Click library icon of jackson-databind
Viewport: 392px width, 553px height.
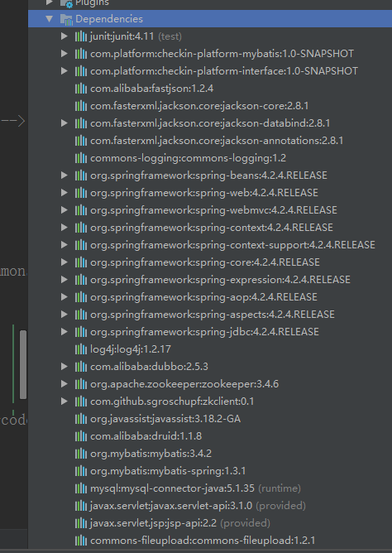tap(81, 123)
